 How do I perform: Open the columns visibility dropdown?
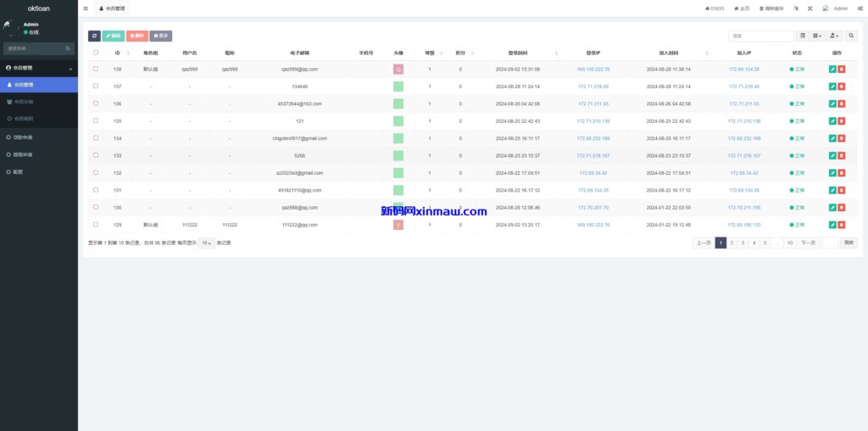pos(817,36)
